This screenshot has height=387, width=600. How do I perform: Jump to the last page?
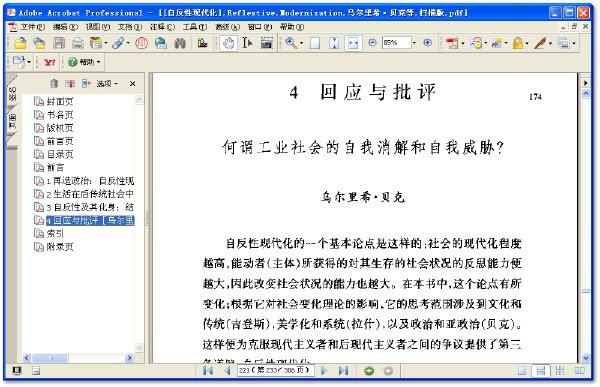[343, 371]
